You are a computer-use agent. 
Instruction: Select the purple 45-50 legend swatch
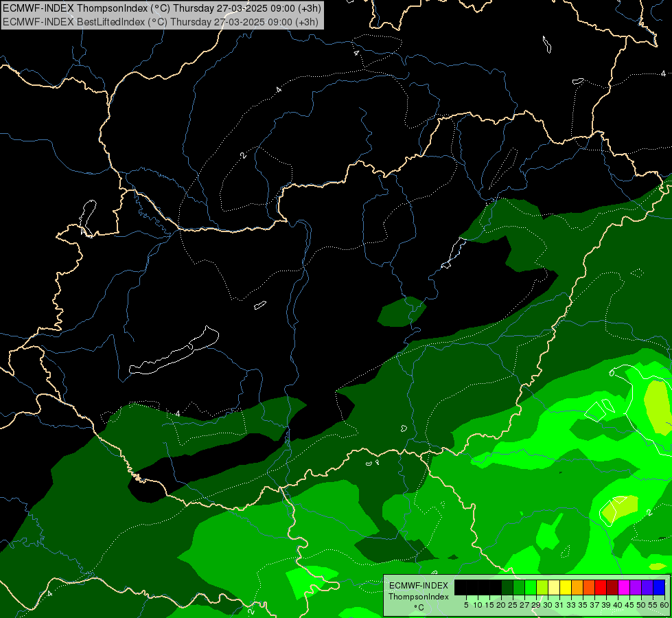(636, 587)
